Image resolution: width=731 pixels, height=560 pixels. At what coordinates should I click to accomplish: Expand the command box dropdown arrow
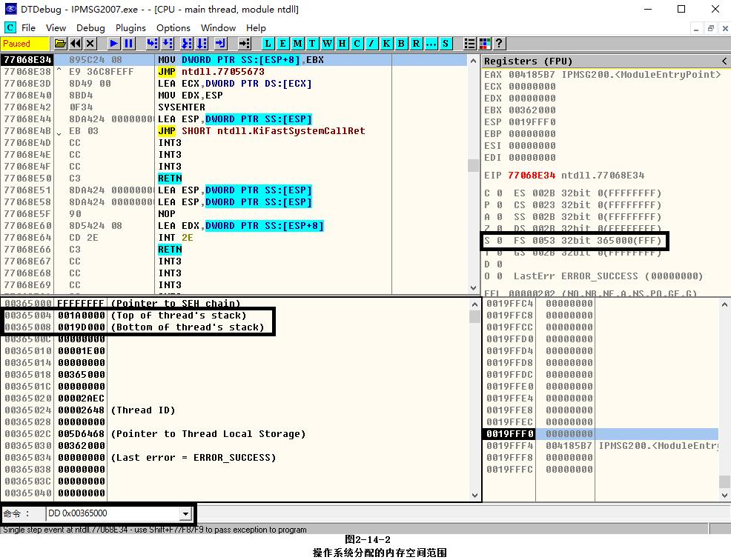click(185, 513)
